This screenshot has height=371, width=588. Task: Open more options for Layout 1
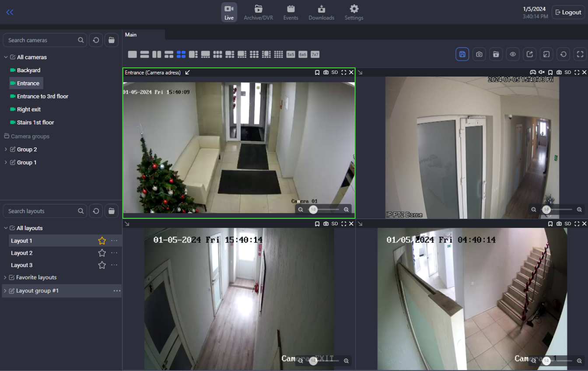click(x=114, y=241)
